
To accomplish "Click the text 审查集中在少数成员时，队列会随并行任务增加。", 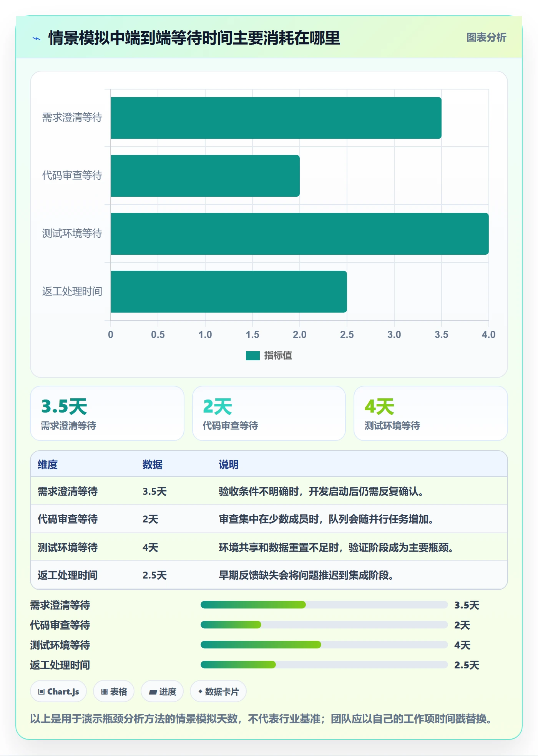I will 326,519.
